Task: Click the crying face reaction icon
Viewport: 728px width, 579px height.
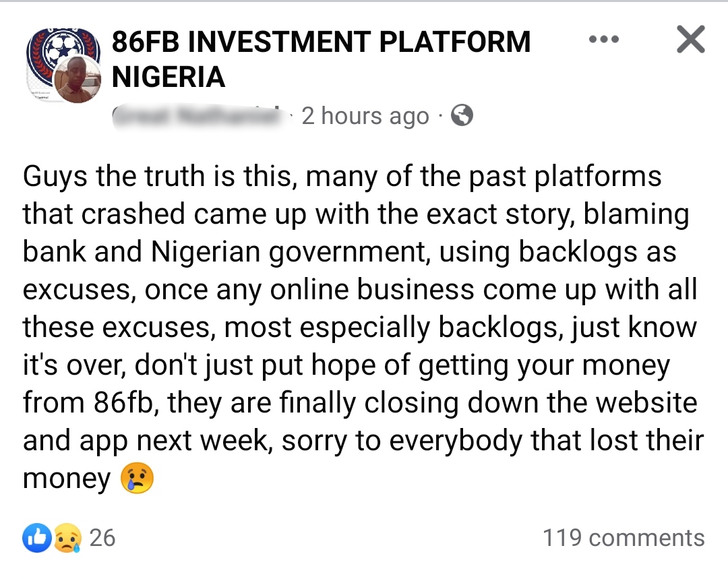Action: (67, 538)
